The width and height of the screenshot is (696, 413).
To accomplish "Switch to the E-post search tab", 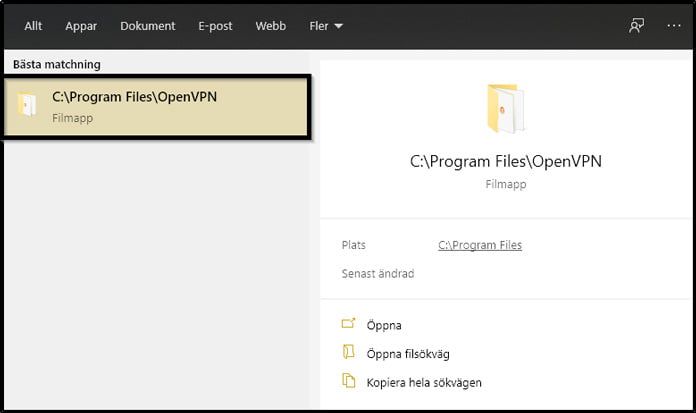I will (215, 26).
